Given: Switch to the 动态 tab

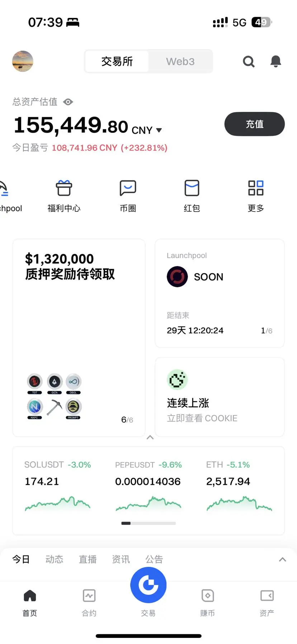Looking at the screenshot, I should [54, 559].
